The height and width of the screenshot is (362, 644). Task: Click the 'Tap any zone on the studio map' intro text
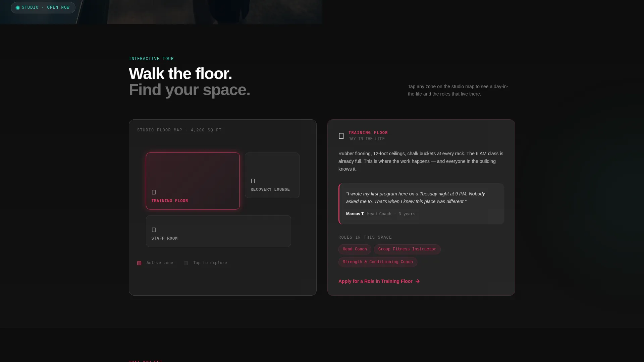pos(458,90)
